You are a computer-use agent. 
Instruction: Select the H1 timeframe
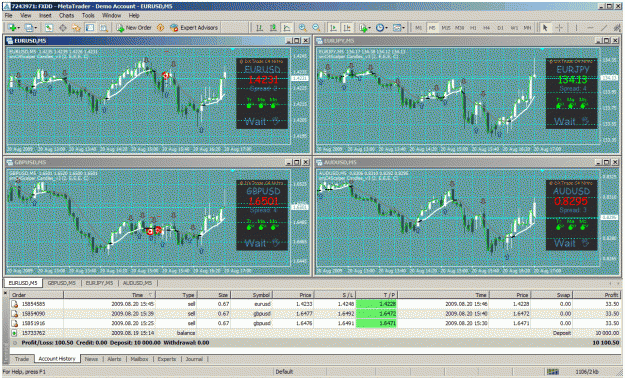point(473,28)
